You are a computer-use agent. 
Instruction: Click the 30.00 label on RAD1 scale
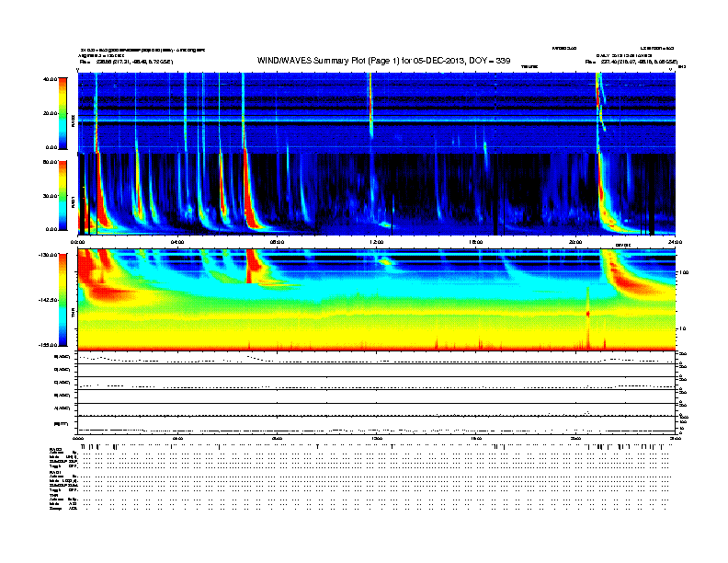pos(50,196)
